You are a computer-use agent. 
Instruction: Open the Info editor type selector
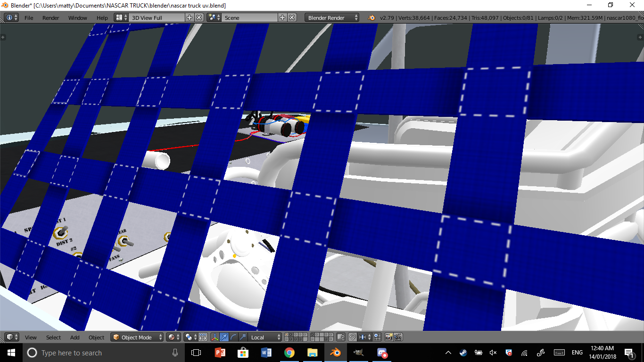pyautogui.click(x=12, y=17)
